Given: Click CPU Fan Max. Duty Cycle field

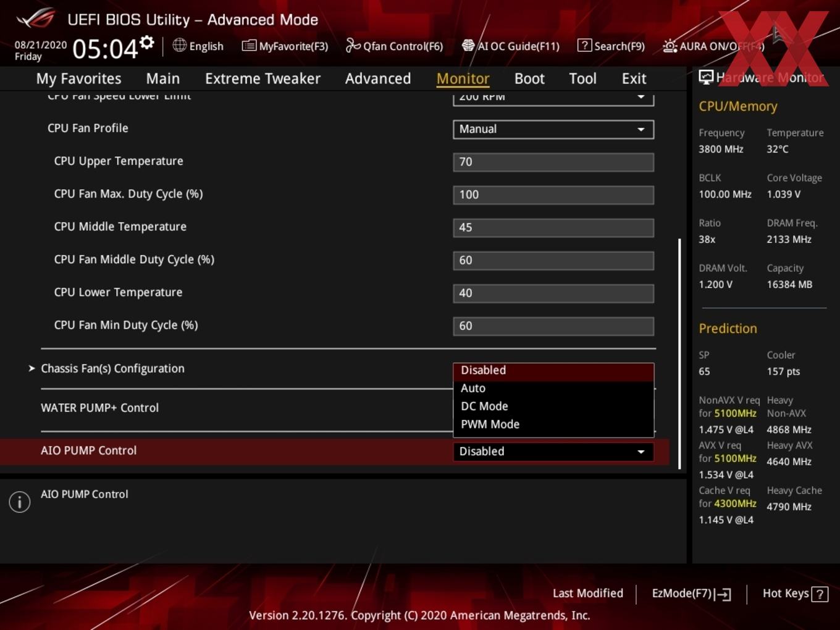Looking at the screenshot, I should coord(553,195).
